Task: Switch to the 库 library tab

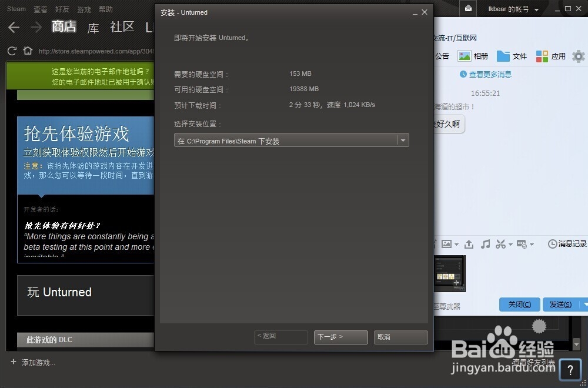Action: pos(93,28)
